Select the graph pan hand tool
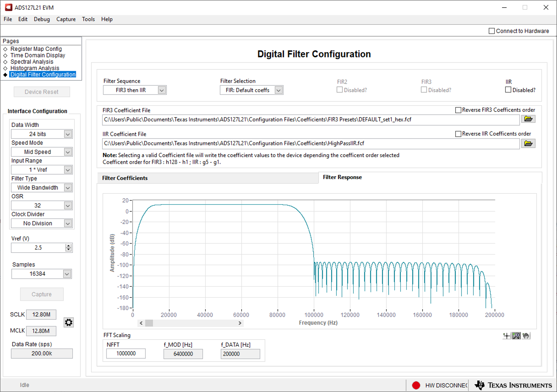The height and width of the screenshot is (392, 557). (x=526, y=336)
